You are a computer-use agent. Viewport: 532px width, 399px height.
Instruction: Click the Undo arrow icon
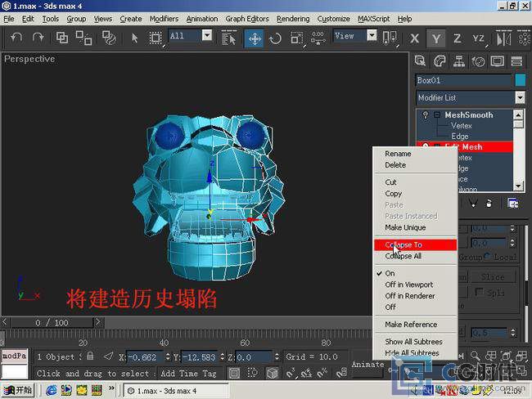16,38
